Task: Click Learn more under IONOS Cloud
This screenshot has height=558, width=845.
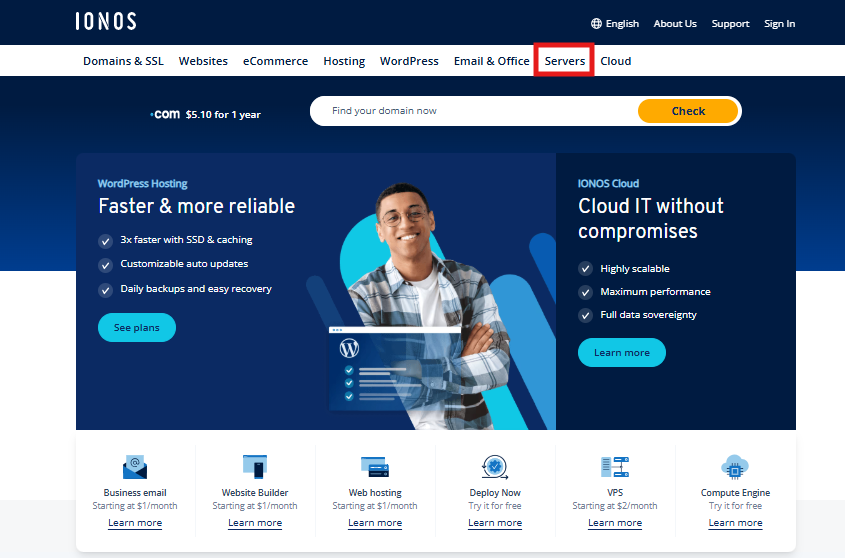Action: pos(621,353)
